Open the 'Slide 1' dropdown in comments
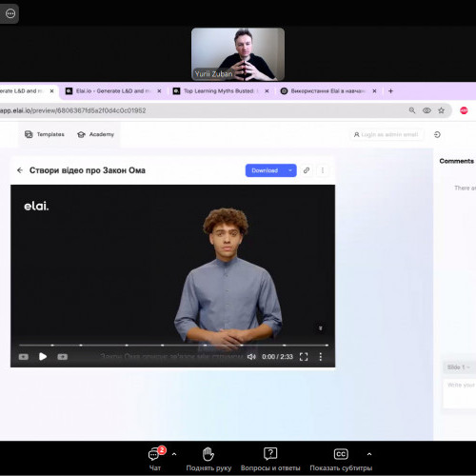Viewport: 476px width, 476px height. 459,367
